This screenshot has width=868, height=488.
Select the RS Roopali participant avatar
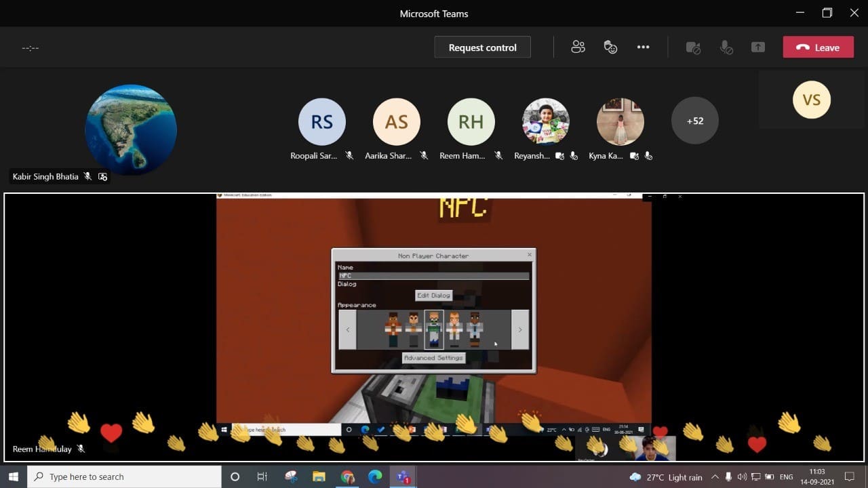[322, 121]
